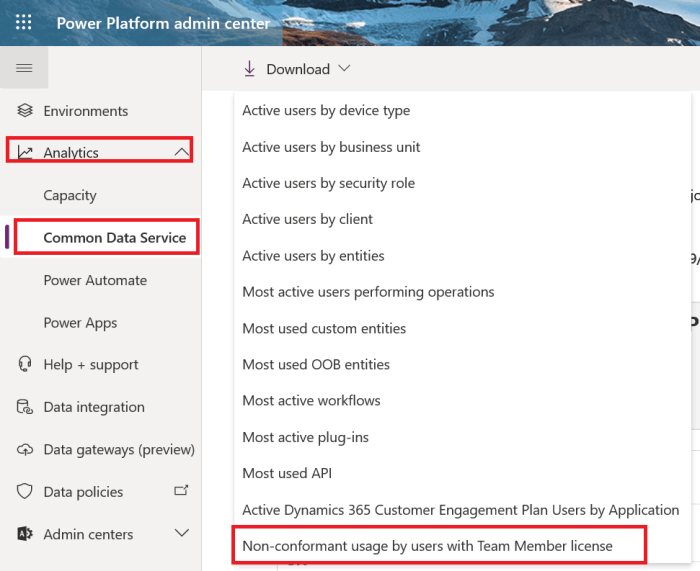700x571 pixels.
Task: Click the Admin centers icon
Action: coord(25,534)
